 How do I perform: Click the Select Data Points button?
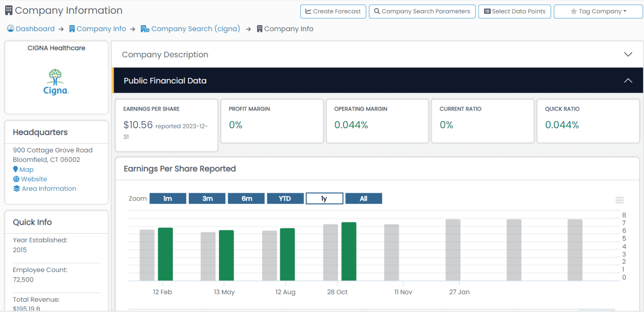coord(515,11)
